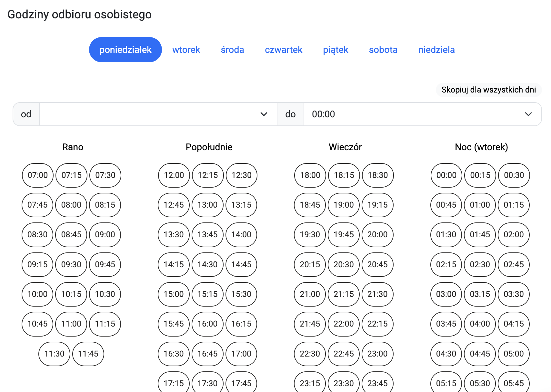551x392 pixels.
Task: Open the 'do' end time dropdown
Action: [422, 114]
